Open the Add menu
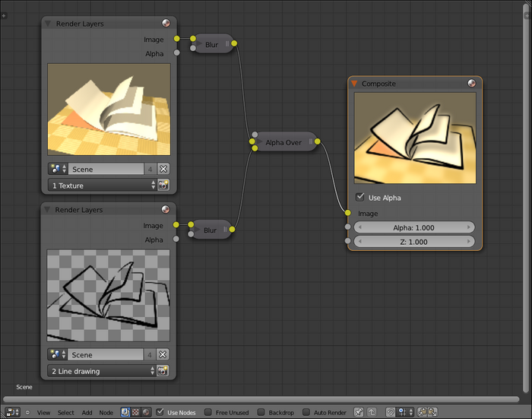Screen dimensions: 532x419 (x=87, y=412)
